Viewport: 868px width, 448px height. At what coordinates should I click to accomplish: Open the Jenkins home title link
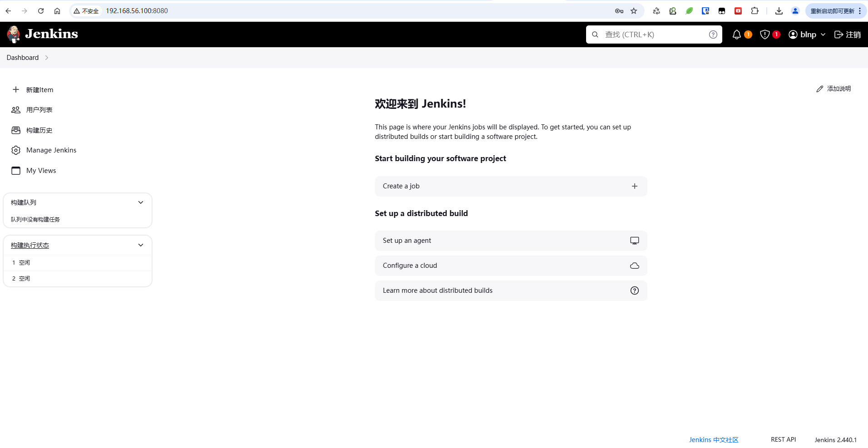click(51, 34)
